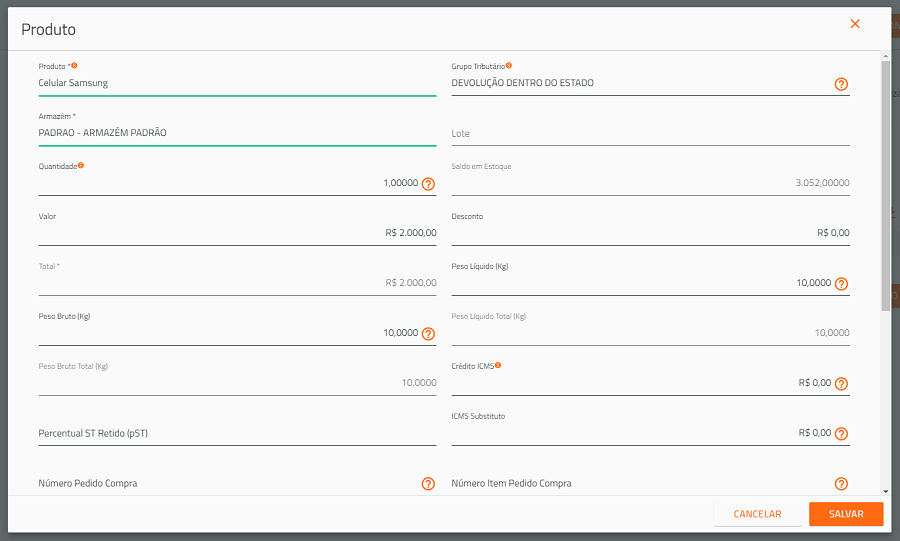
Task: Open help icon for Número Pedido Compra
Action: click(428, 484)
